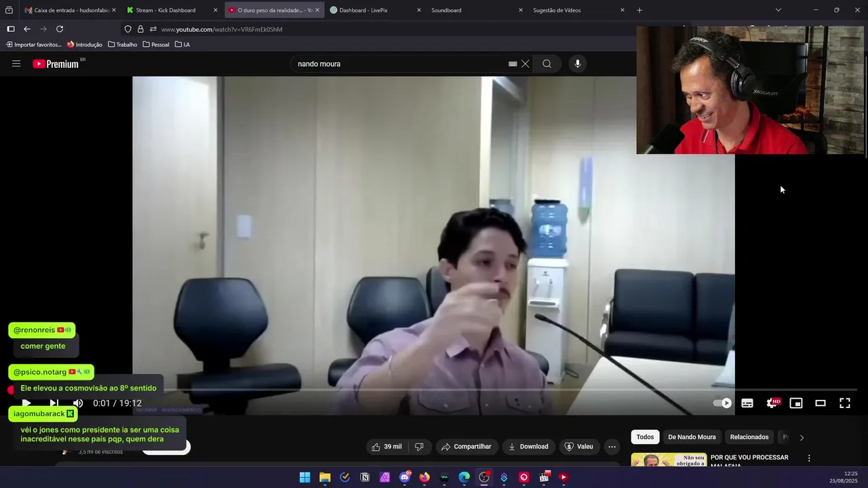Viewport: 868px width, 488px height.
Task: Open Windows Start menu
Action: [305, 477]
